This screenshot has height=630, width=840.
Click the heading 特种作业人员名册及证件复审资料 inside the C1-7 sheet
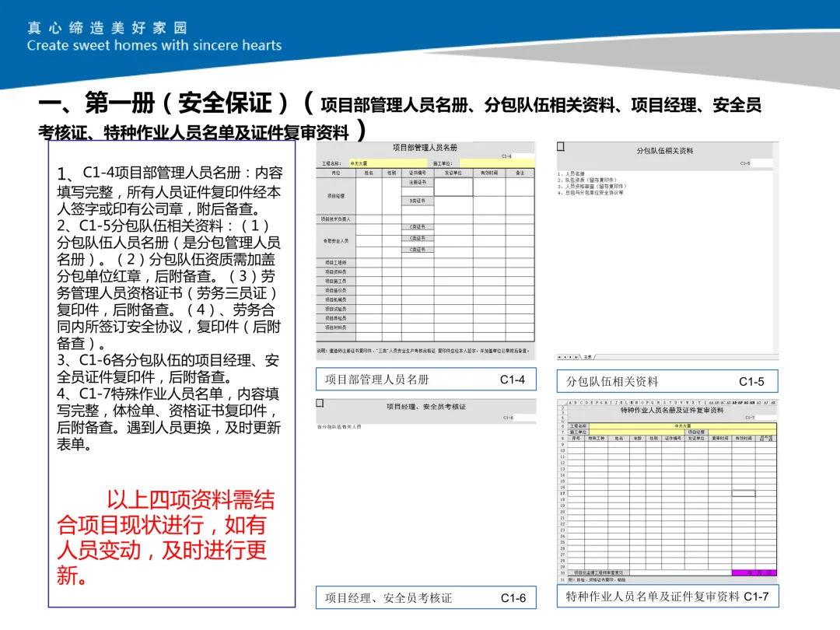coord(672,411)
